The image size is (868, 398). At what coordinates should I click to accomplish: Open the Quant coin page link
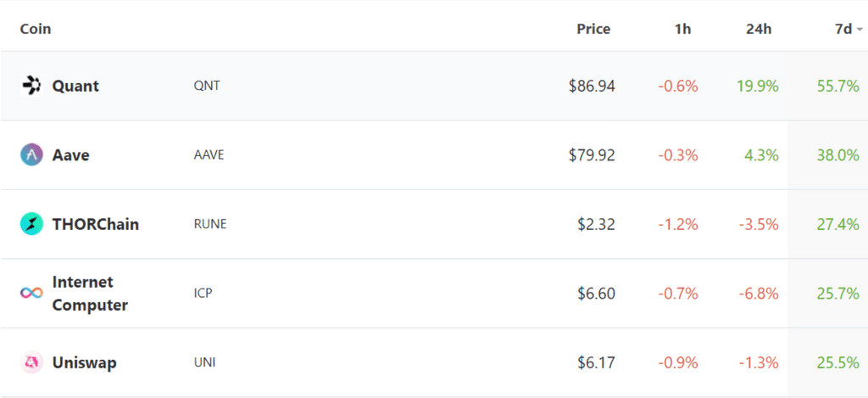(75, 86)
